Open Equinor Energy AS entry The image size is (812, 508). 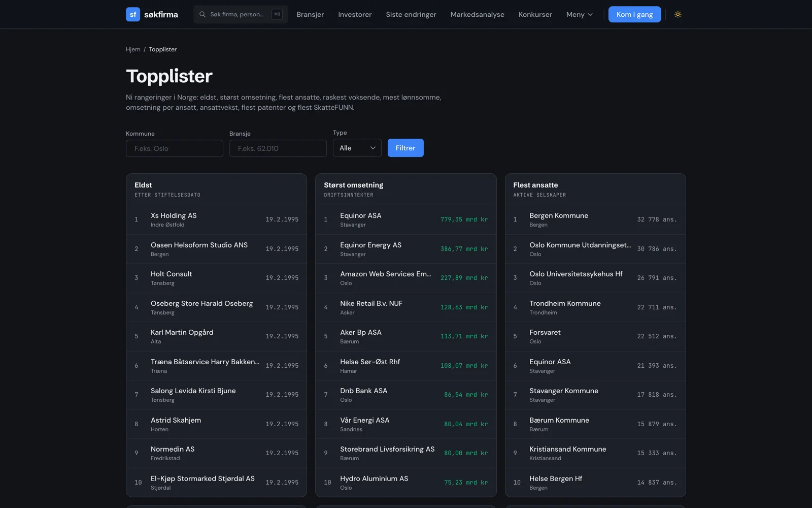pyautogui.click(x=406, y=249)
